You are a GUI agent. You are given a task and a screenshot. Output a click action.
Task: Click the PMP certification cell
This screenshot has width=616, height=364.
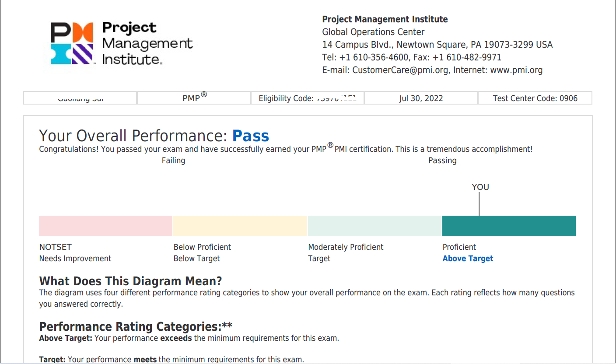click(194, 98)
